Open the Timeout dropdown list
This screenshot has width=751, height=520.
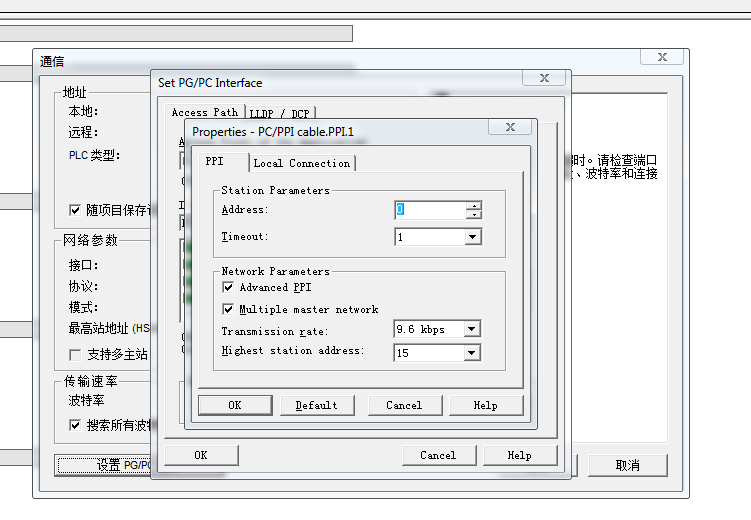click(x=473, y=238)
